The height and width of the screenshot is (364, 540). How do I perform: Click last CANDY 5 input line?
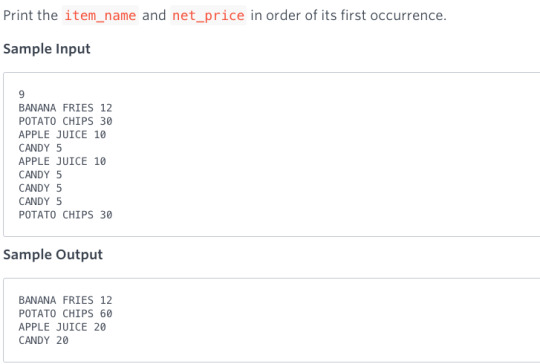(x=40, y=201)
